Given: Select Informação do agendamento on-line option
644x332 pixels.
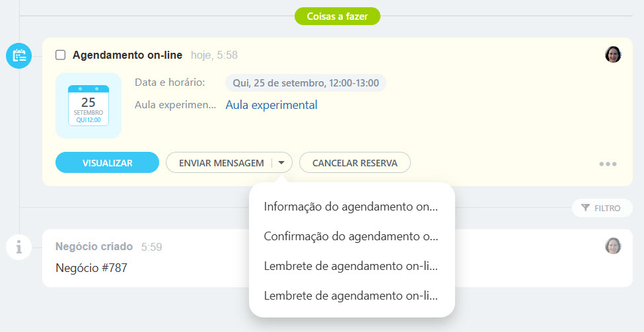Looking at the screenshot, I should point(351,207).
